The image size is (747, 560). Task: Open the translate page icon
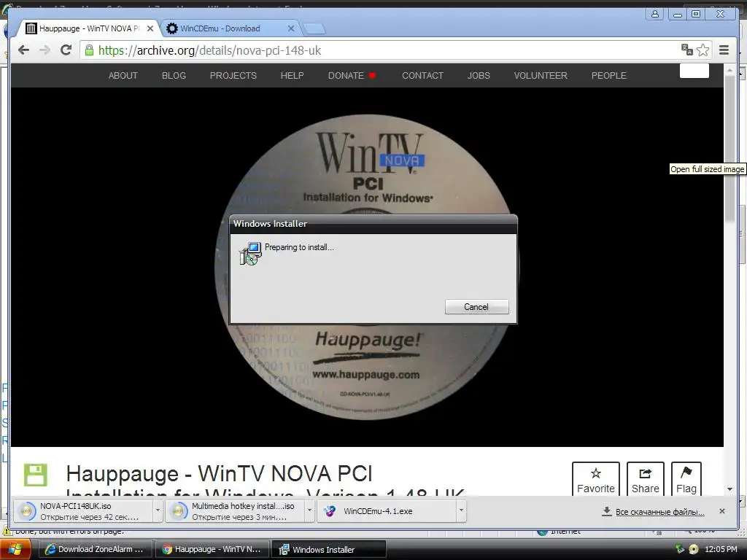point(686,50)
